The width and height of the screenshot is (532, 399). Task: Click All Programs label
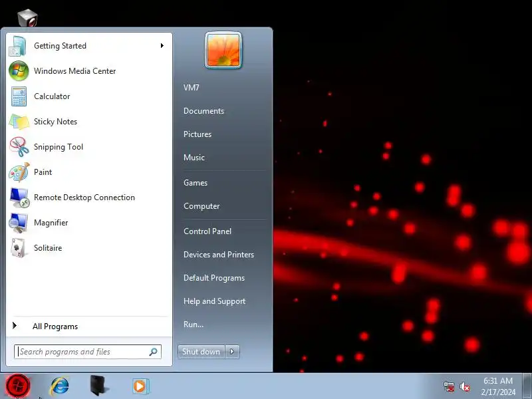pyautogui.click(x=55, y=327)
